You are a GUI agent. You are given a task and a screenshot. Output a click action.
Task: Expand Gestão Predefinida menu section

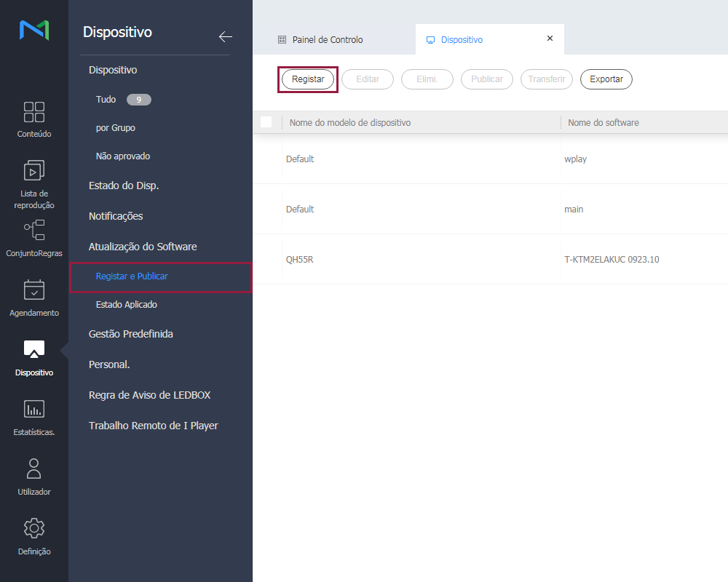(130, 334)
